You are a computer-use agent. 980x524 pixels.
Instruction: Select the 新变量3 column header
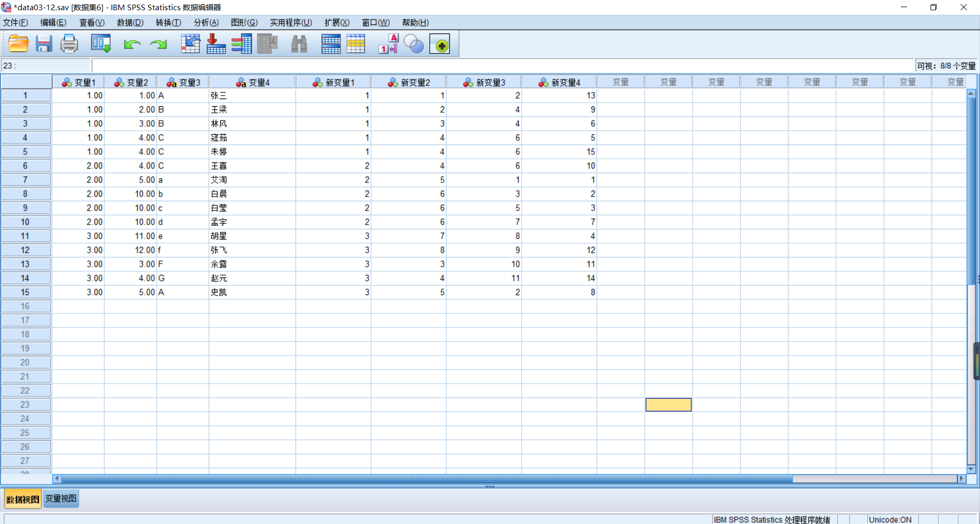(484, 82)
